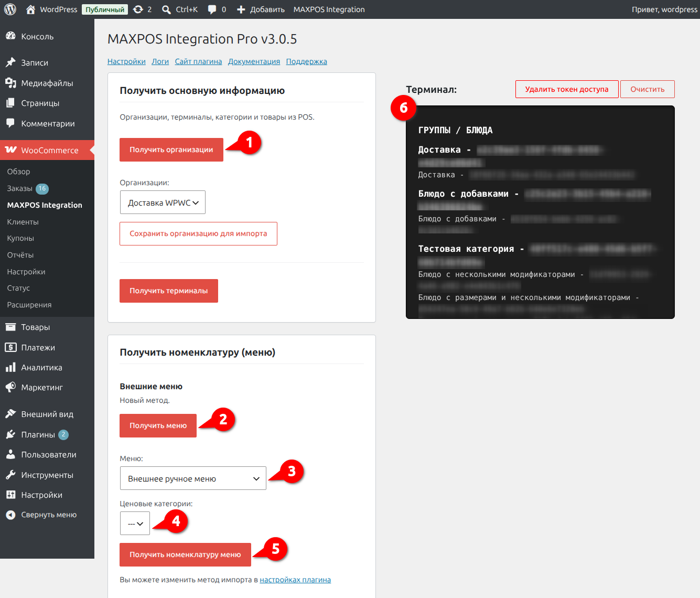The height and width of the screenshot is (598, 700).
Task: Click the Очистить button
Action: pos(648,89)
